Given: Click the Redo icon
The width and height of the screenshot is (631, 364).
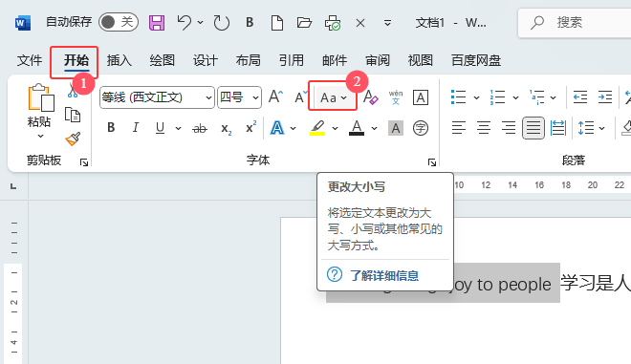Looking at the screenshot, I should click(x=222, y=23).
